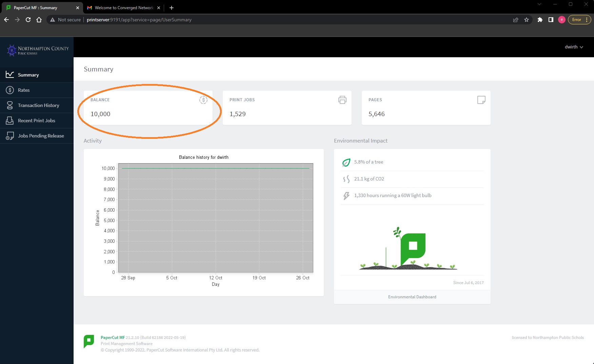This screenshot has height=364, width=594.
Task: Open the profile avatar 'e'
Action: (x=562, y=20)
